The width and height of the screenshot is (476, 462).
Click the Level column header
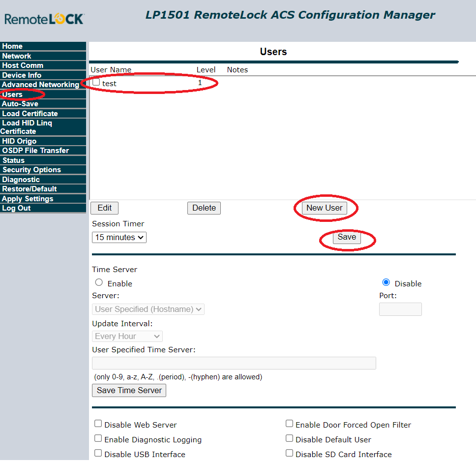(x=206, y=70)
